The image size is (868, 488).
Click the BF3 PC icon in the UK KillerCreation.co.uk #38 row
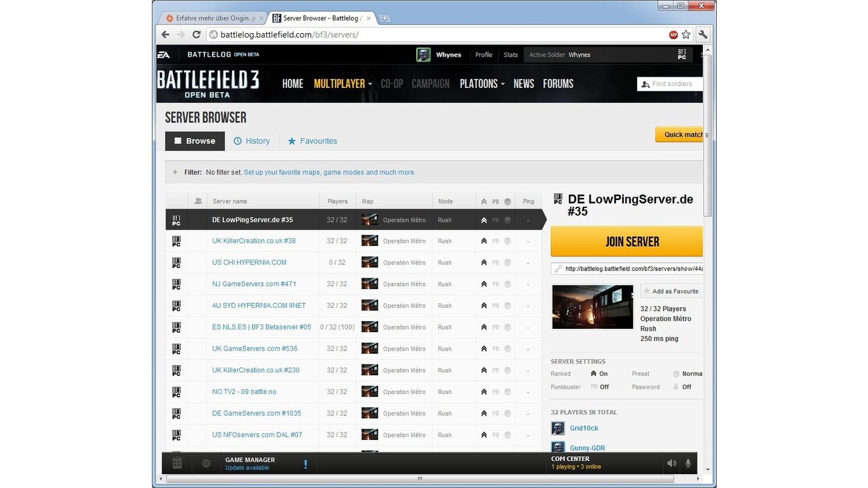176,241
